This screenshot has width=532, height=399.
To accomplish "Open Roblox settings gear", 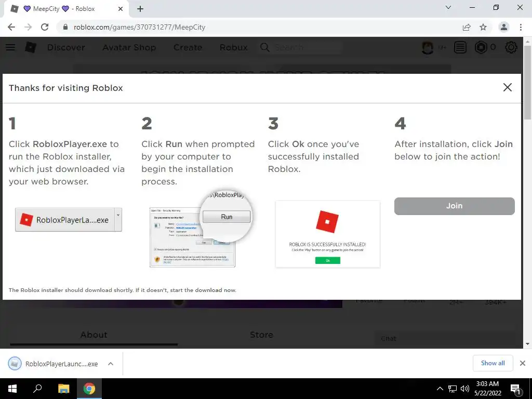I will (x=511, y=47).
